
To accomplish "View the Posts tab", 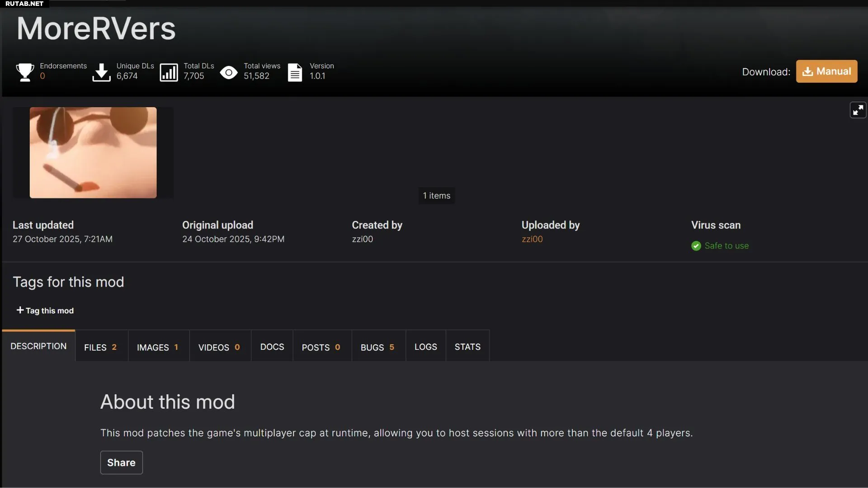I will [321, 347].
